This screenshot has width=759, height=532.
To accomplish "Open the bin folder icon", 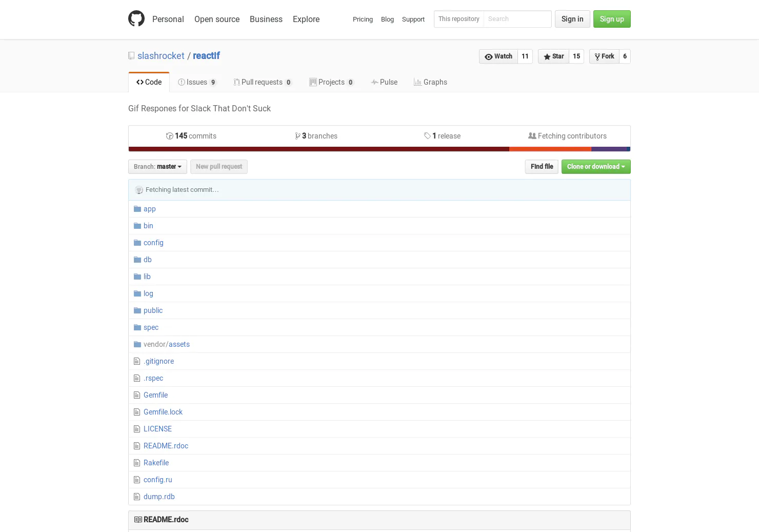I will click(x=137, y=226).
